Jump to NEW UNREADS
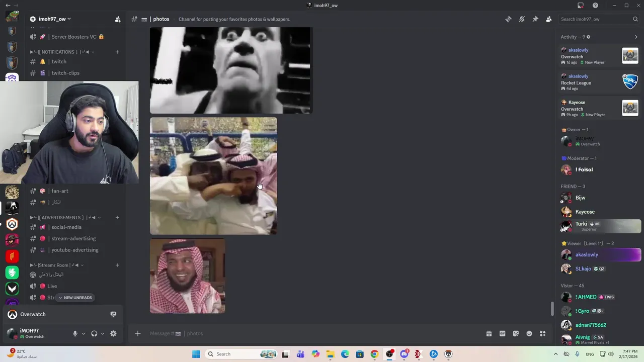644x362 pixels. (75, 298)
